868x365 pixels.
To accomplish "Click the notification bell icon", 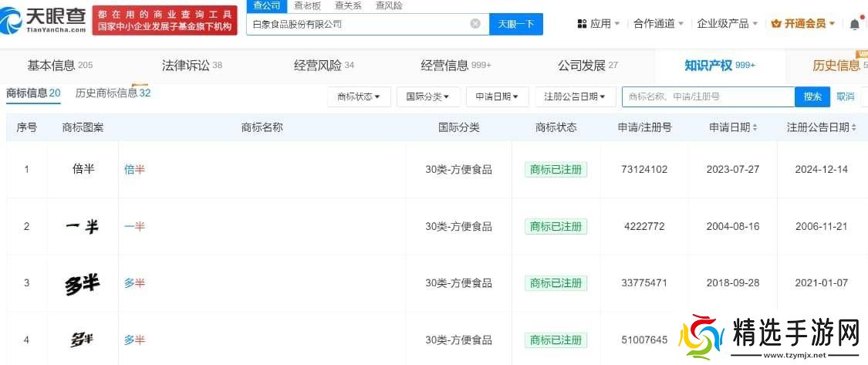I will click(x=854, y=24).
